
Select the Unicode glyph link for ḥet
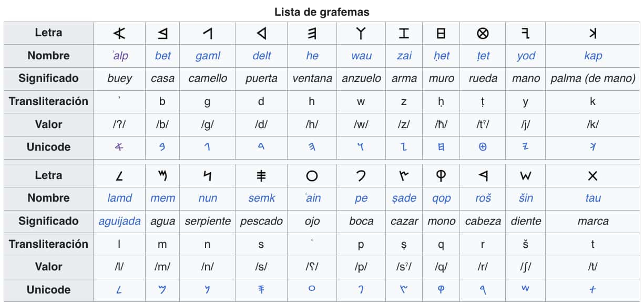[441, 147]
